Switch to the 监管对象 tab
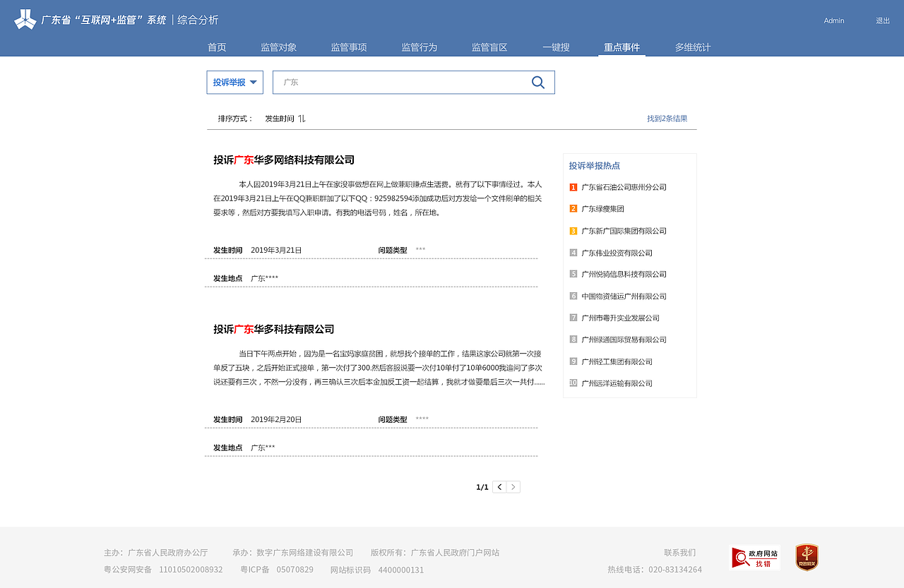Screen dimensions: 904x588 [278, 47]
